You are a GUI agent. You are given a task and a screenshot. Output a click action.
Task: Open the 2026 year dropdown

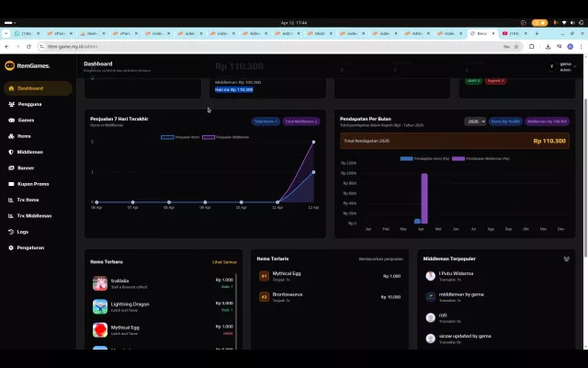pyautogui.click(x=475, y=121)
